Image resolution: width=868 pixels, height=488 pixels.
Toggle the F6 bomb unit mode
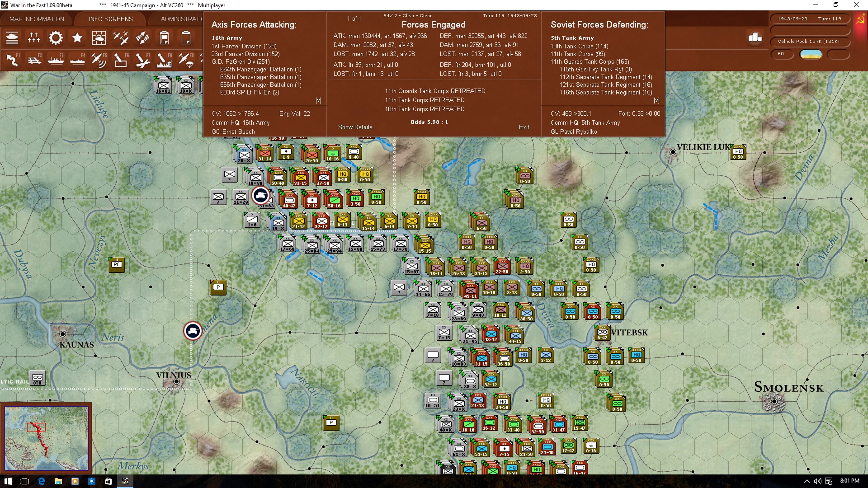(121, 60)
